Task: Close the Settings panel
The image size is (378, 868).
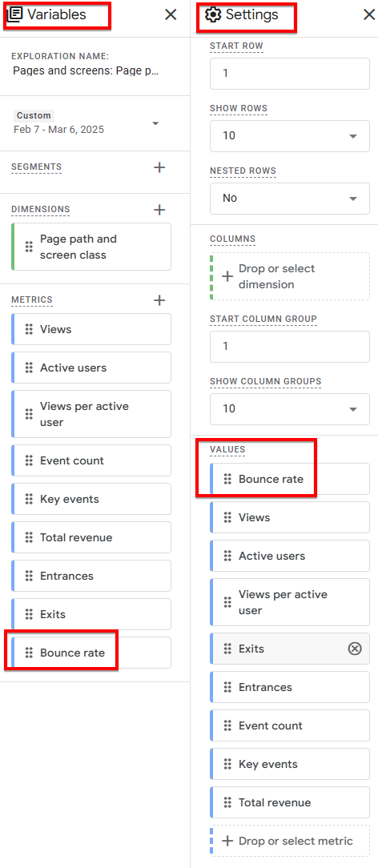Action: (x=368, y=15)
